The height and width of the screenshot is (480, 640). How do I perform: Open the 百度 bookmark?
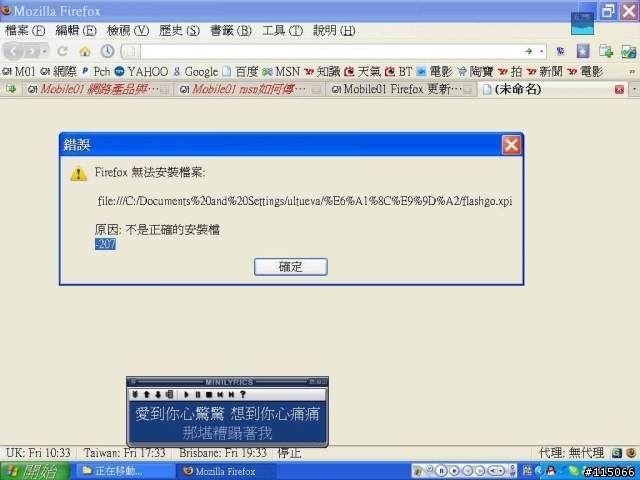click(241, 72)
